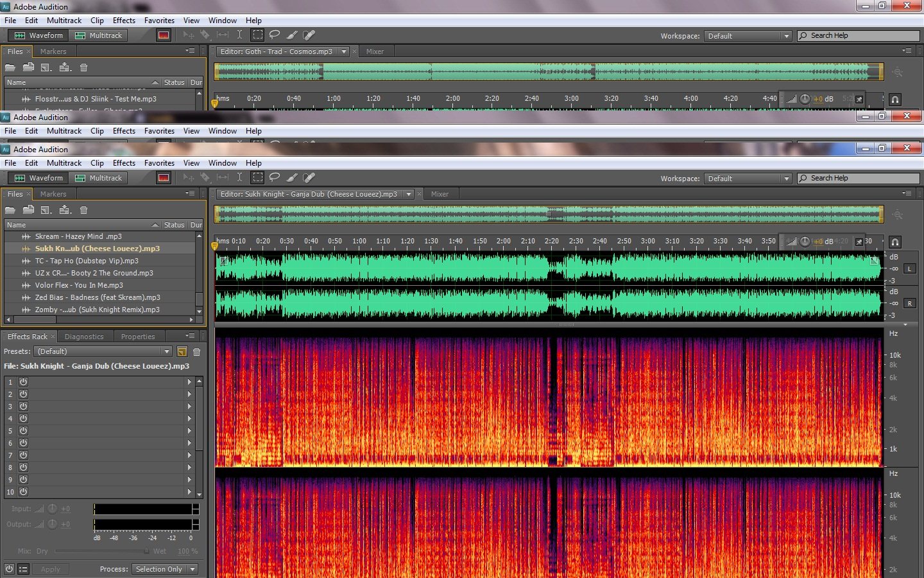This screenshot has width=924, height=578.
Task: Select the Marquee Selection tool in front window
Action: pos(257,178)
